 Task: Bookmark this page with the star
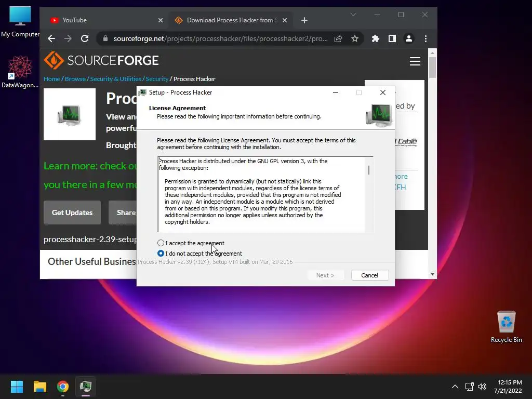pos(354,38)
